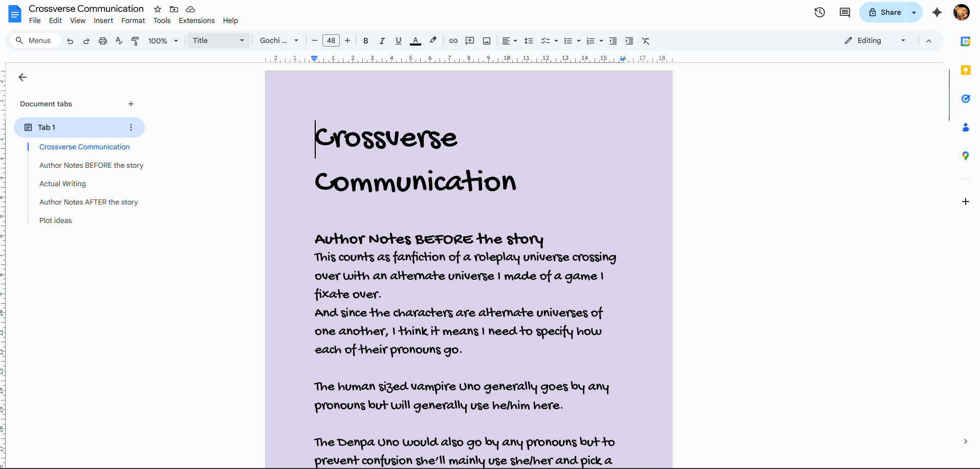This screenshot has width=980, height=469.
Task: Click the Undo icon in toolbar
Action: point(70,41)
